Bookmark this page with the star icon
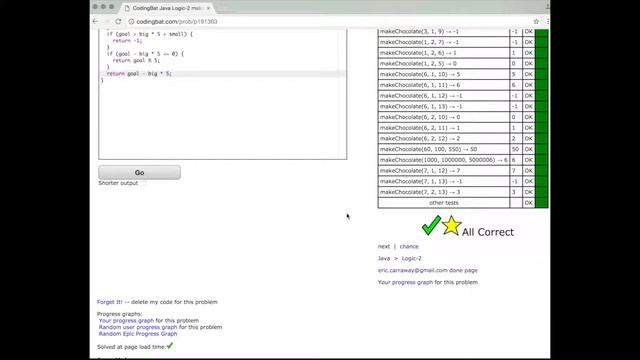 (x=536, y=21)
